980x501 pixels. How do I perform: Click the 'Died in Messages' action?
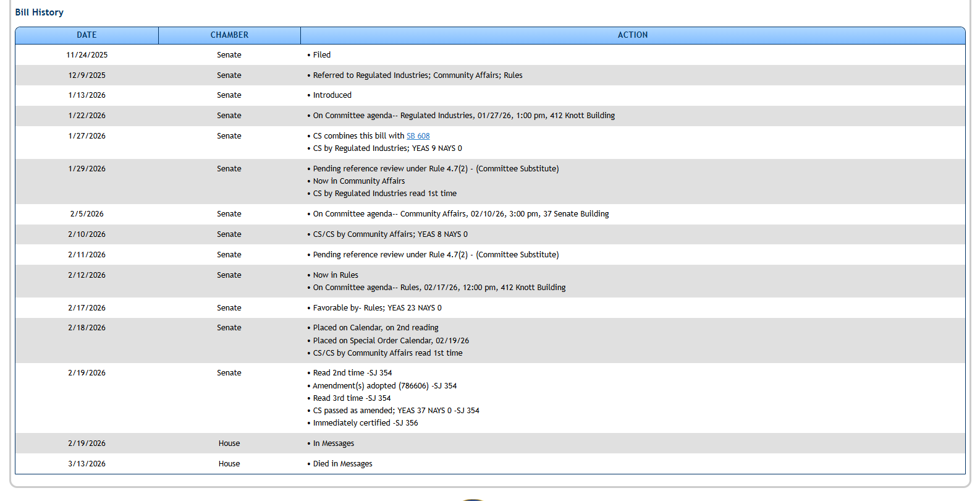pyautogui.click(x=342, y=464)
